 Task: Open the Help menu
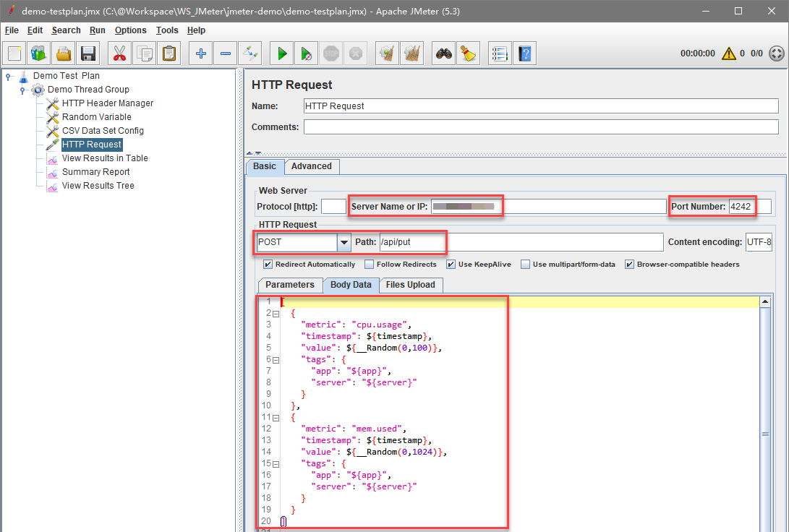coord(196,30)
